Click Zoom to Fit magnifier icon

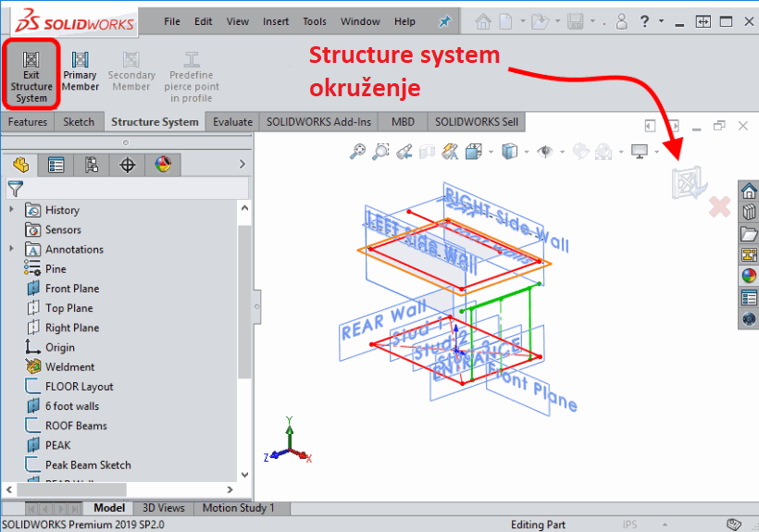point(357,151)
